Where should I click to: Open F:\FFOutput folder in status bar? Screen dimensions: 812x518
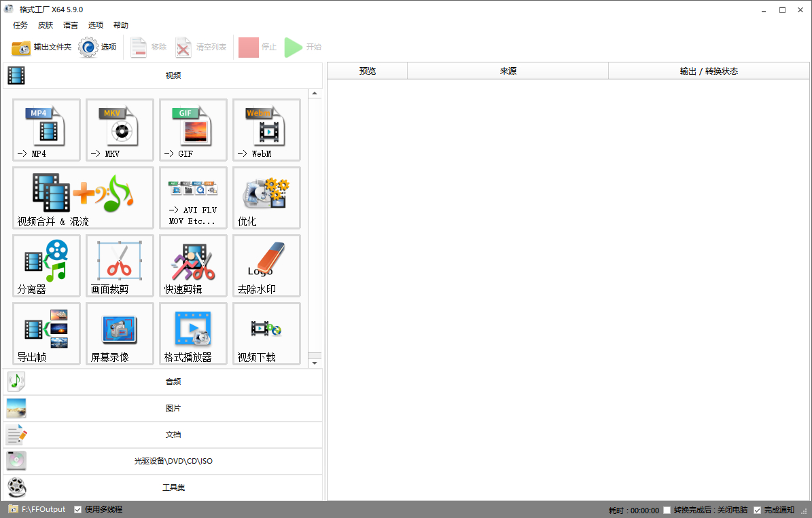[x=43, y=509]
